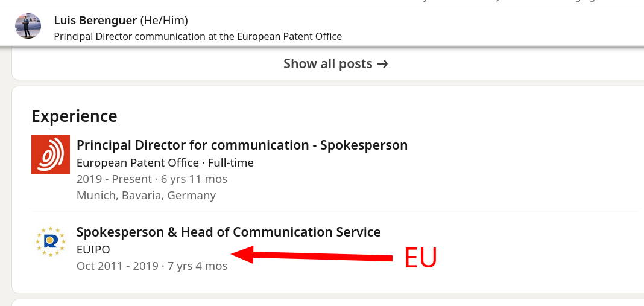Click the arrow icon after Show all posts
Image resolution: width=644 pixels, height=306 pixels.
coord(382,63)
